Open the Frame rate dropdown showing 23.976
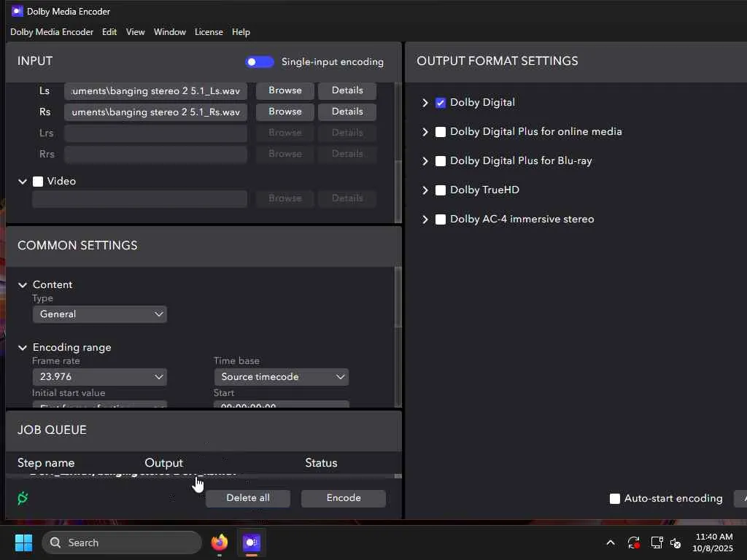Viewport: 747px width, 560px height. (99, 377)
